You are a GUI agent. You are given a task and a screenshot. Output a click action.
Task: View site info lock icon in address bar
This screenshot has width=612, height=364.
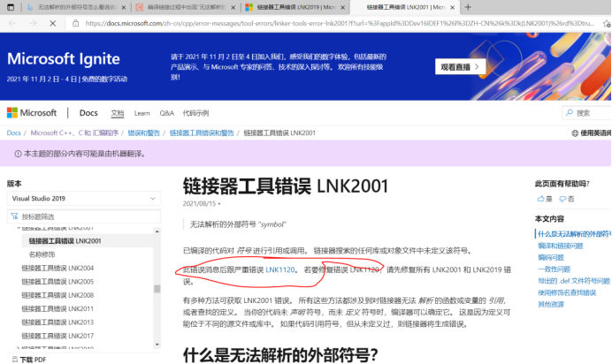click(76, 23)
